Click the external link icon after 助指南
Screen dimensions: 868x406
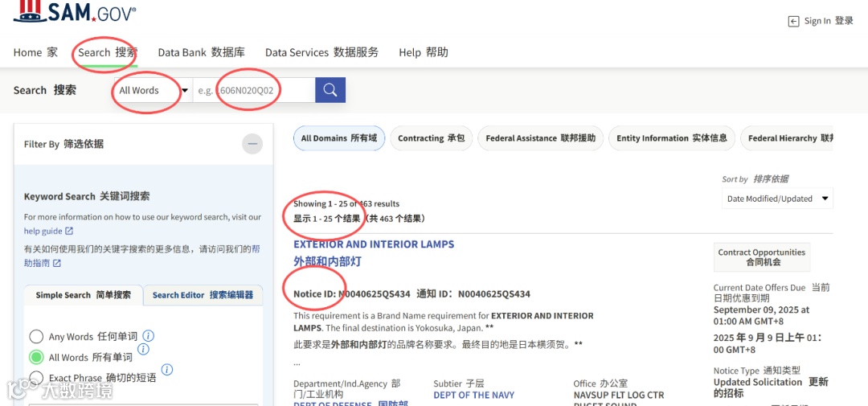(x=57, y=263)
